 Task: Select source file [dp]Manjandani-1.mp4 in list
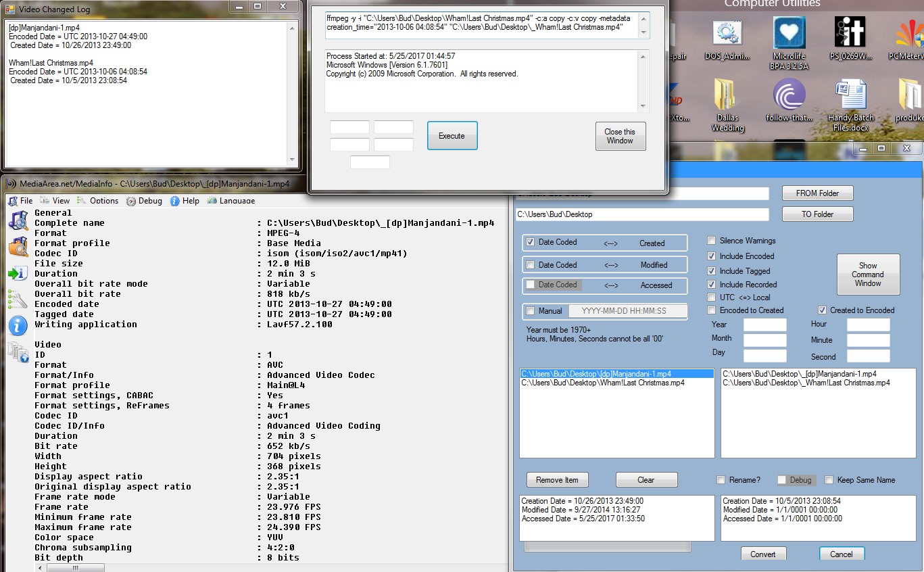pos(617,374)
